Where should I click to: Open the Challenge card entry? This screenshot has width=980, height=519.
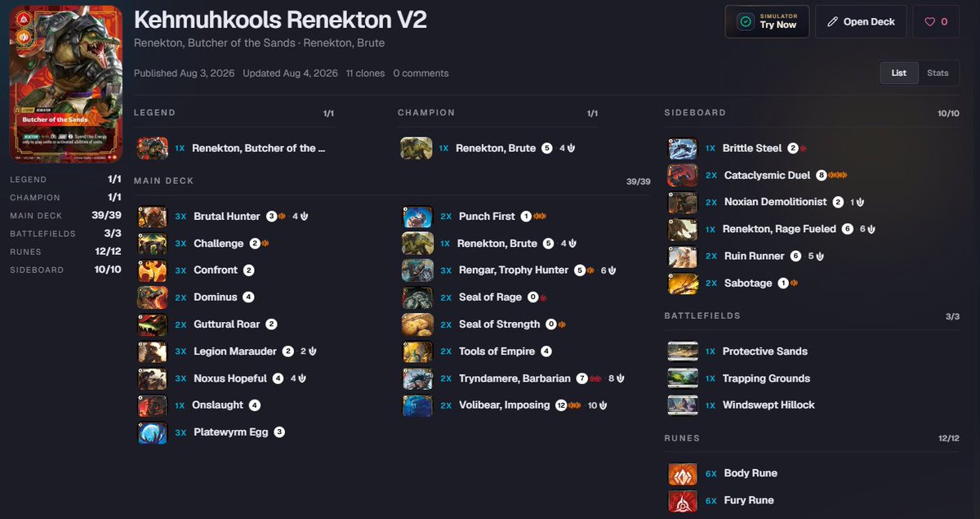pyautogui.click(x=219, y=244)
